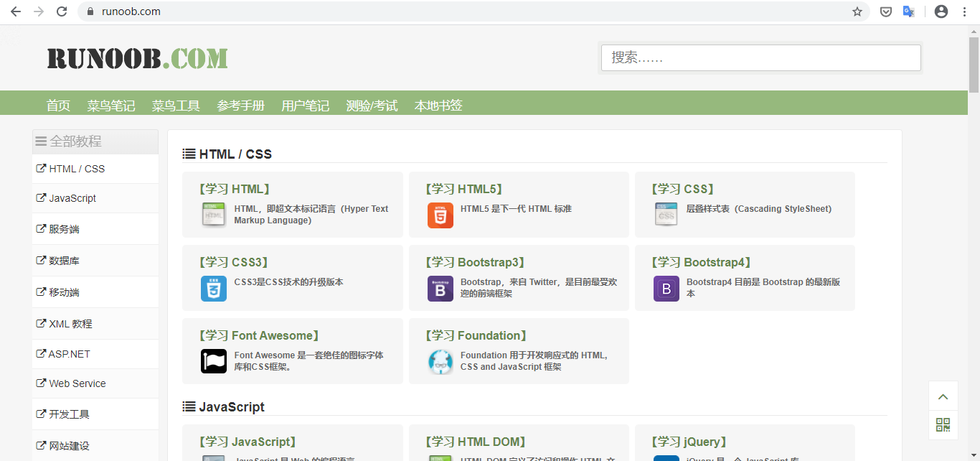This screenshot has width=980, height=461.
Task: Open the 【学习 CSS3】 tutorial title
Action: pyautogui.click(x=234, y=262)
